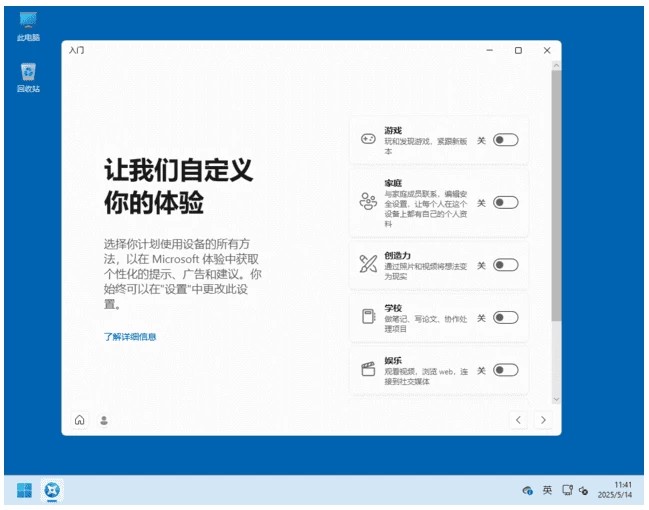Enable the 学校 toggle switch
649x510 pixels.
coord(505,318)
